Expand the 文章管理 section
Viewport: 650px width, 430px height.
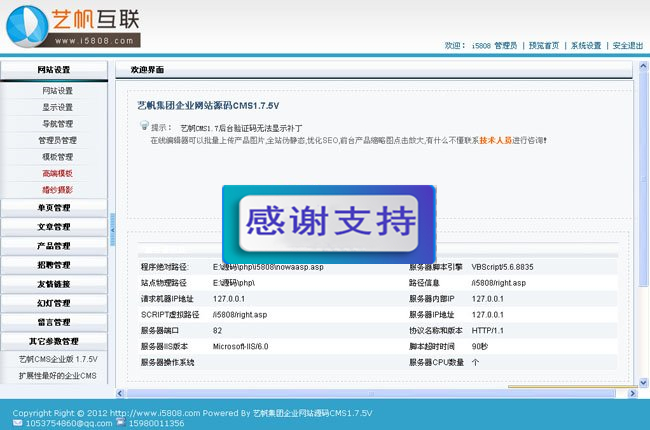54,227
